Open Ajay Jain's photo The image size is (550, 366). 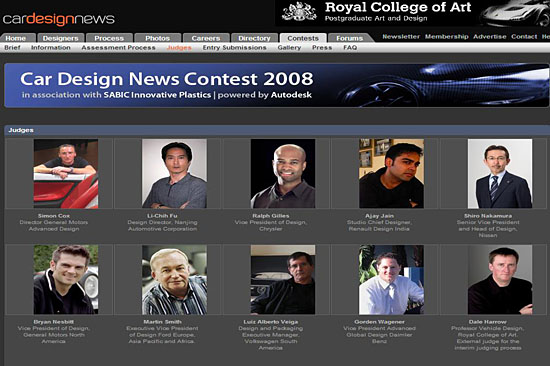point(391,174)
